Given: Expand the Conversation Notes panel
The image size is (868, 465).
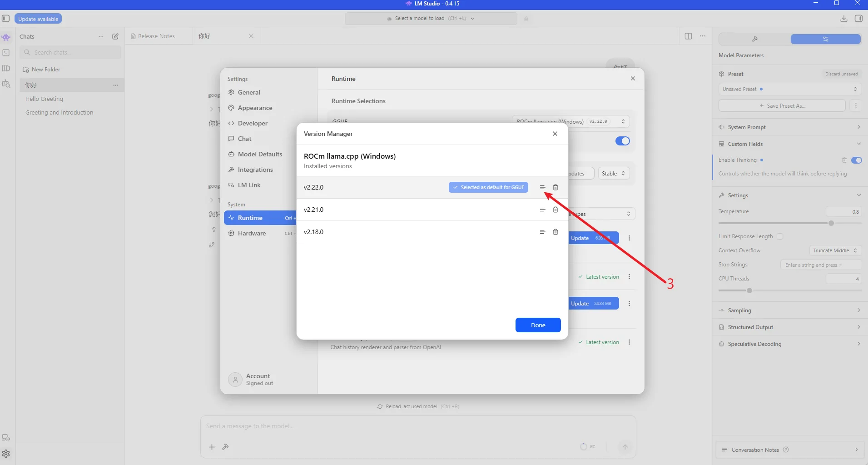Looking at the screenshot, I should click(x=790, y=450).
